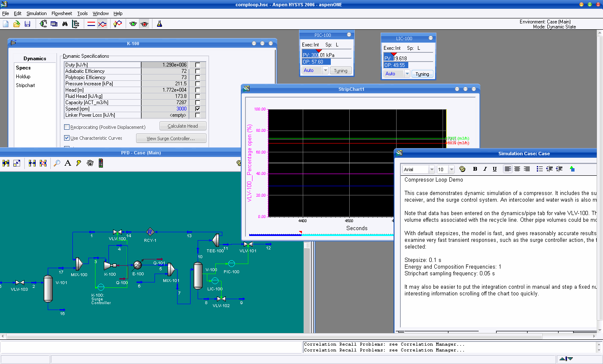Open text color palette in Simulation Case notes
Viewport: 603px width, 364px height.
462,169
